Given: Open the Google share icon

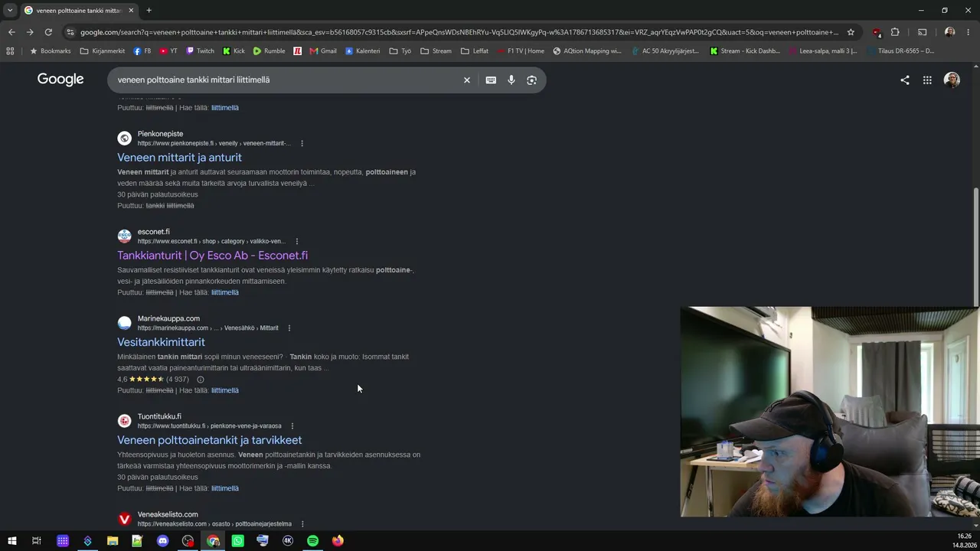Looking at the screenshot, I should click(905, 80).
